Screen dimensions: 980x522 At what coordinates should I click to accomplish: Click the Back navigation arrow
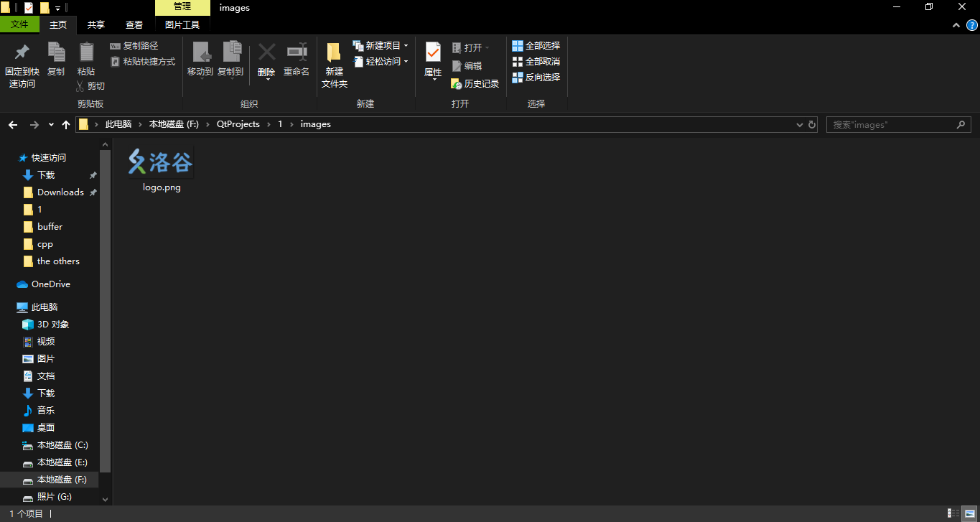13,125
